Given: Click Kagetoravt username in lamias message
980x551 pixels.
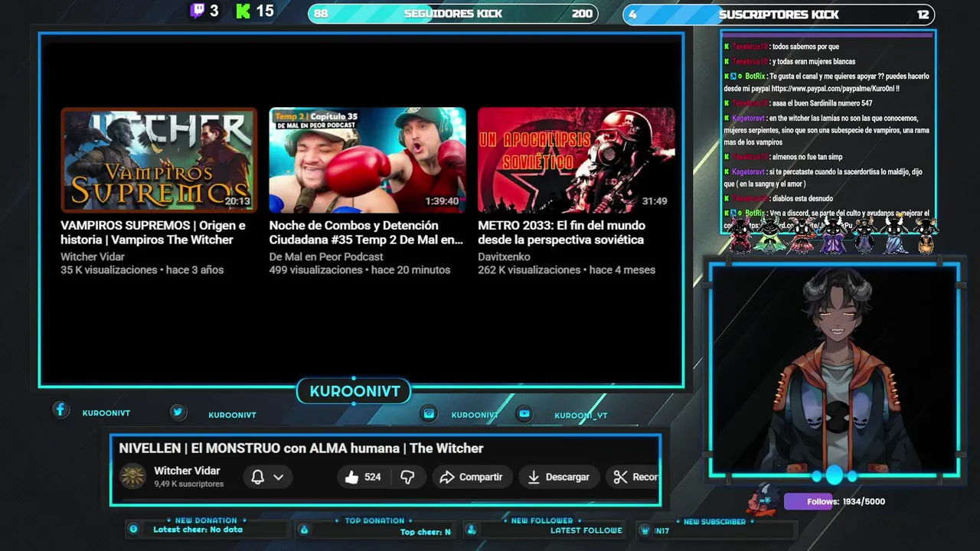Looking at the screenshot, I should coord(748,118).
